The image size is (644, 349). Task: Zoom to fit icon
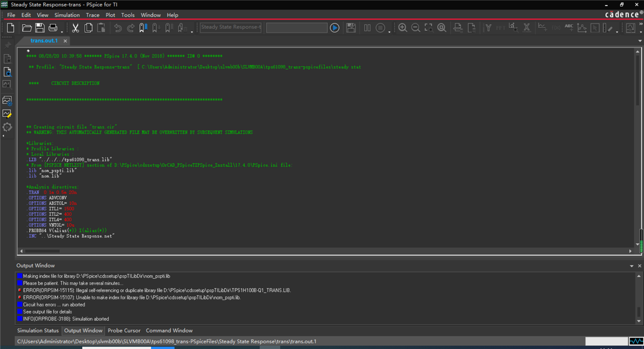pyautogui.click(x=442, y=28)
